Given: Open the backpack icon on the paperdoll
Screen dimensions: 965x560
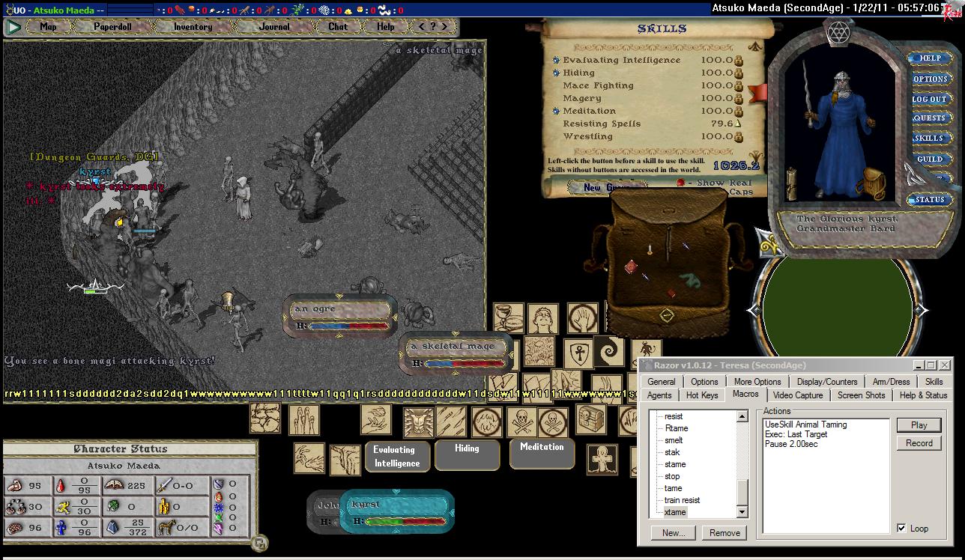Looking at the screenshot, I should (x=871, y=181).
